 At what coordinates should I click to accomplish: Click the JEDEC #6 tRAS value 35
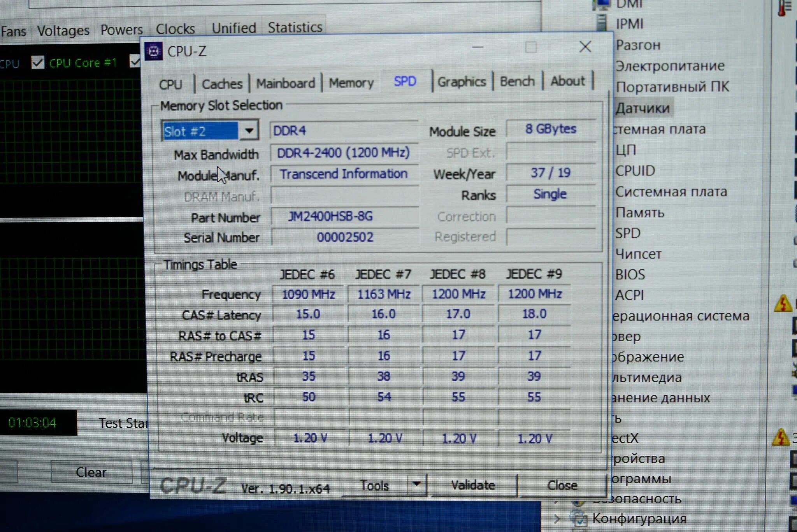pos(309,376)
